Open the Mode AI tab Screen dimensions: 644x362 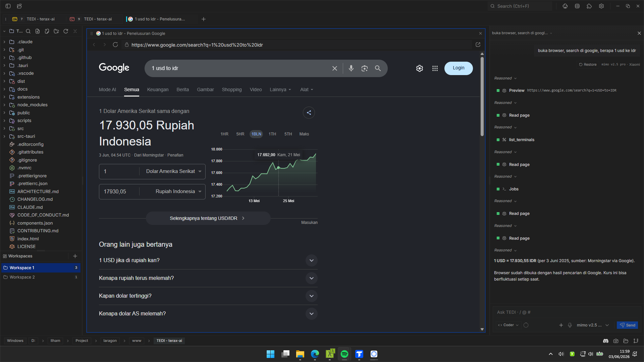click(107, 89)
